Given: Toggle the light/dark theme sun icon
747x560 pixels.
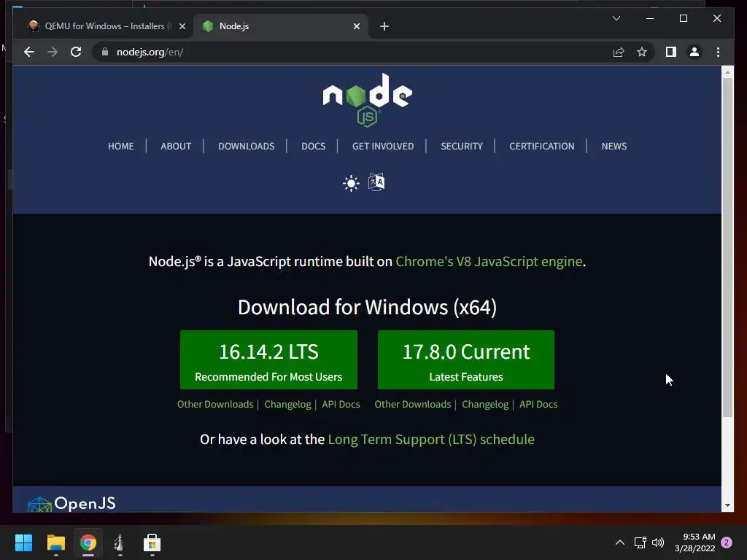Looking at the screenshot, I should click(x=351, y=183).
